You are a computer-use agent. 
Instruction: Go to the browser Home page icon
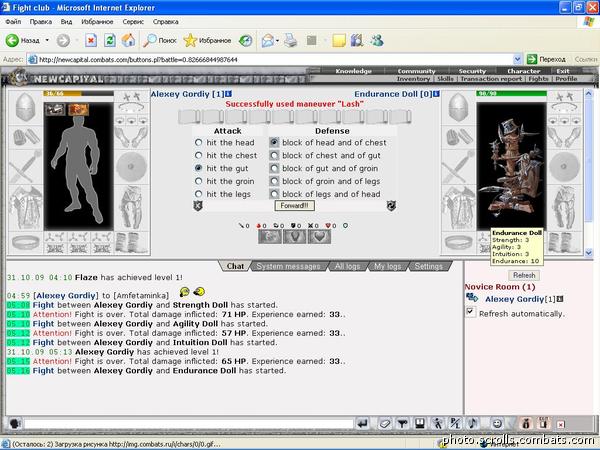coord(129,40)
